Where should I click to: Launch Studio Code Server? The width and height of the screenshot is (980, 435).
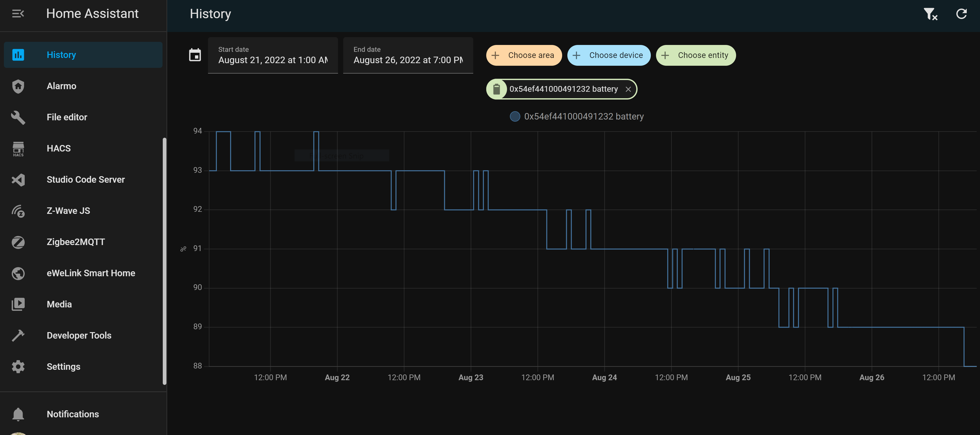(85, 180)
